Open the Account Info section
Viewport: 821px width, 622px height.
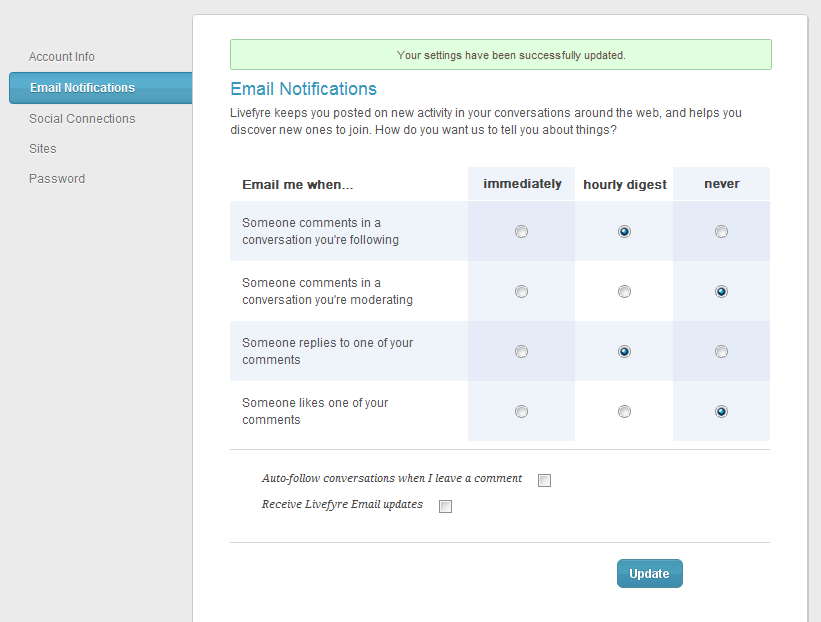tap(62, 57)
